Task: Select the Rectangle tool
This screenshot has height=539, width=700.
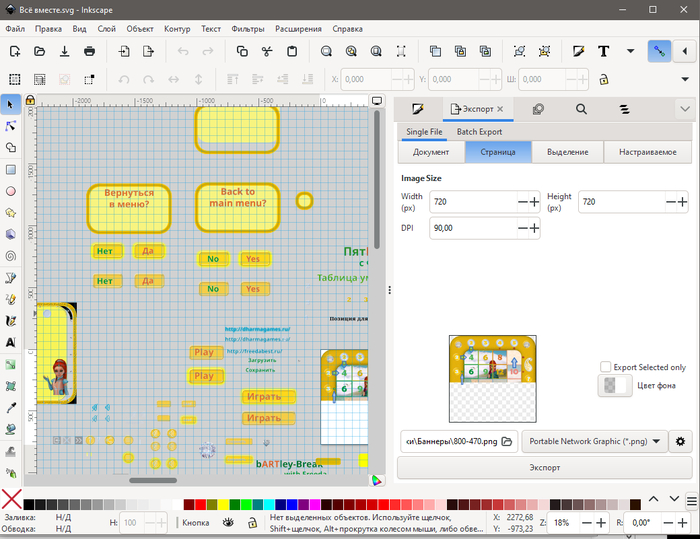Action: [11, 170]
